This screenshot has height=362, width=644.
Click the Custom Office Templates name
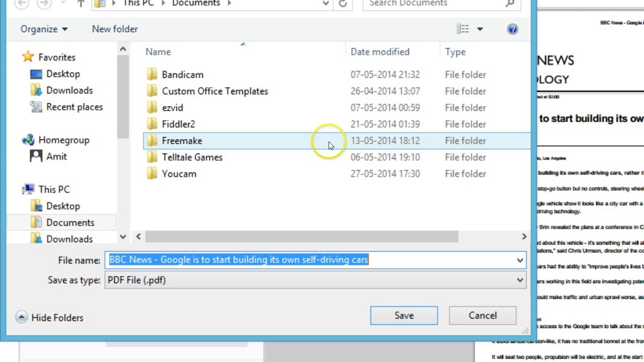[x=215, y=91]
